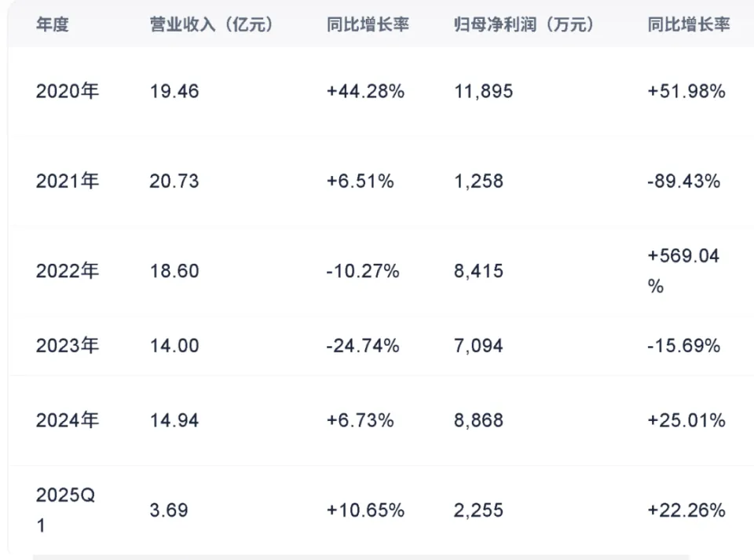Select the 2021年 revenue value 20.73

(x=174, y=181)
